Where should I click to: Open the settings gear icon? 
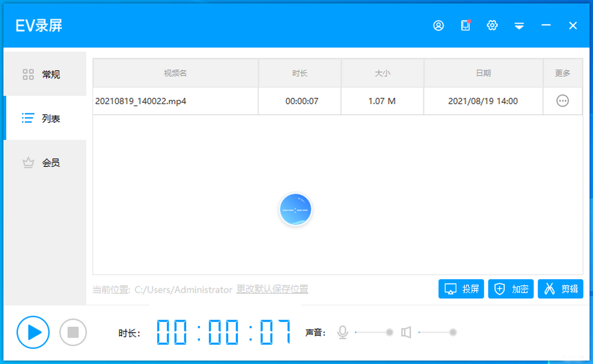492,26
